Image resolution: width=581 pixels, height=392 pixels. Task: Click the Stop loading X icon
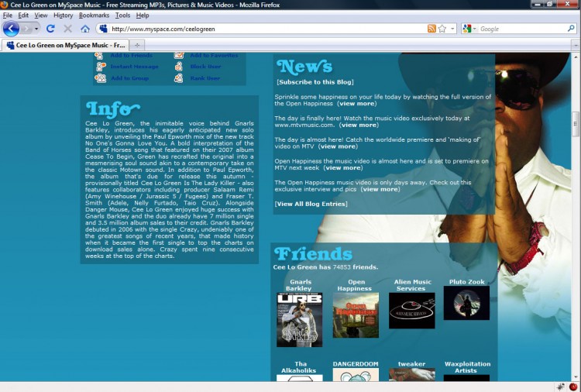click(x=67, y=29)
